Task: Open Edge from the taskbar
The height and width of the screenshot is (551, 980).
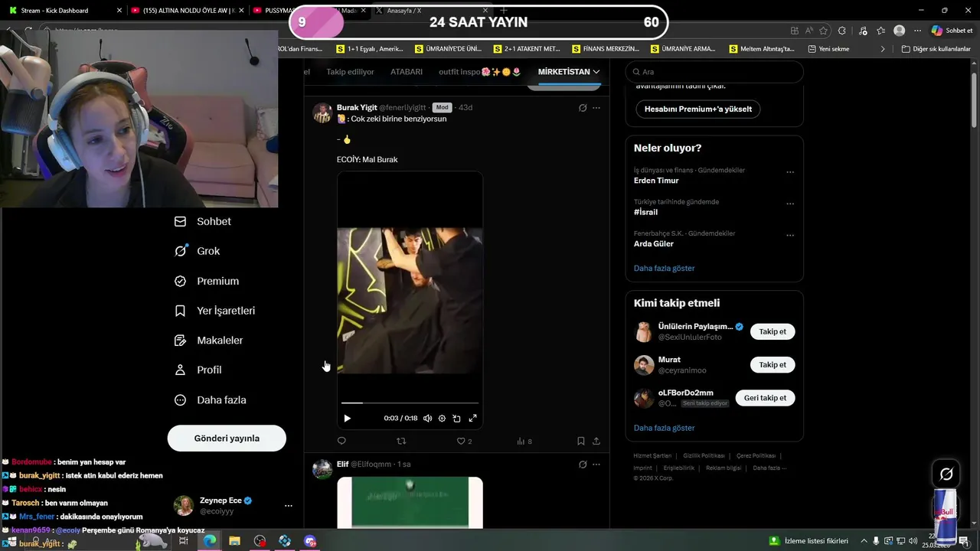Action: [209, 541]
